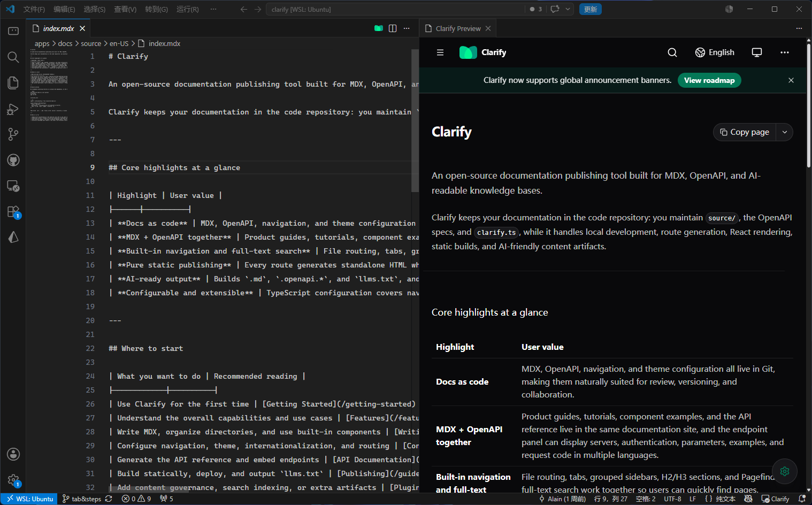Select 'docs' in the breadcrumb path
The width and height of the screenshot is (812, 505).
65,43
